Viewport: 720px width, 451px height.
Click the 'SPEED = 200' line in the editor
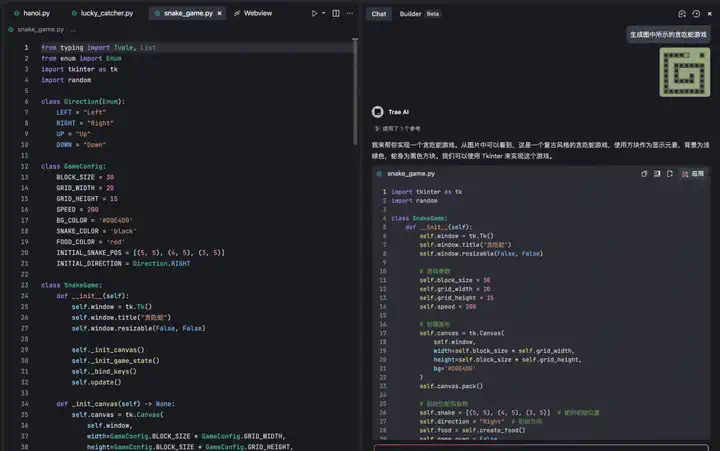tap(77, 209)
